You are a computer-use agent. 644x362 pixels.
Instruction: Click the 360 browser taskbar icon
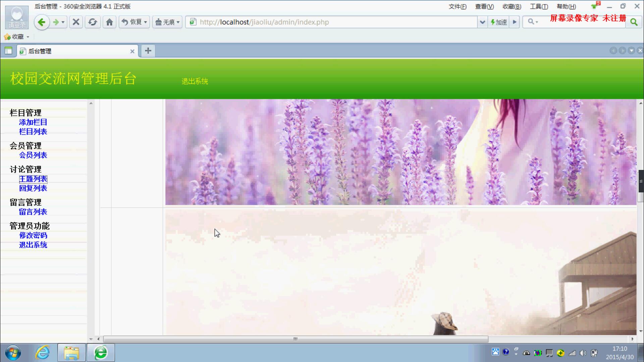101,353
